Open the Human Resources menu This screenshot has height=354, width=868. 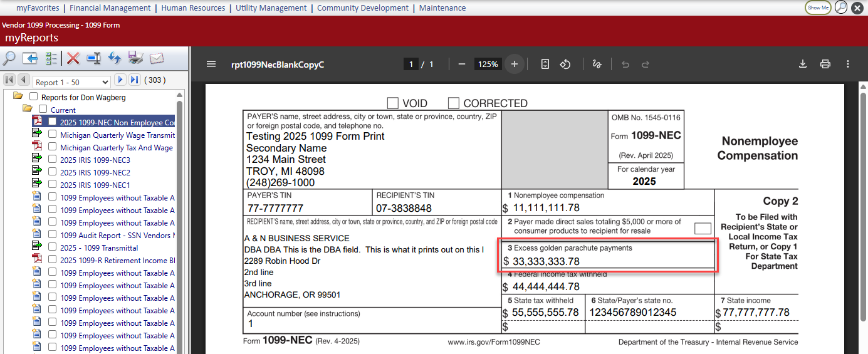[193, 8]
